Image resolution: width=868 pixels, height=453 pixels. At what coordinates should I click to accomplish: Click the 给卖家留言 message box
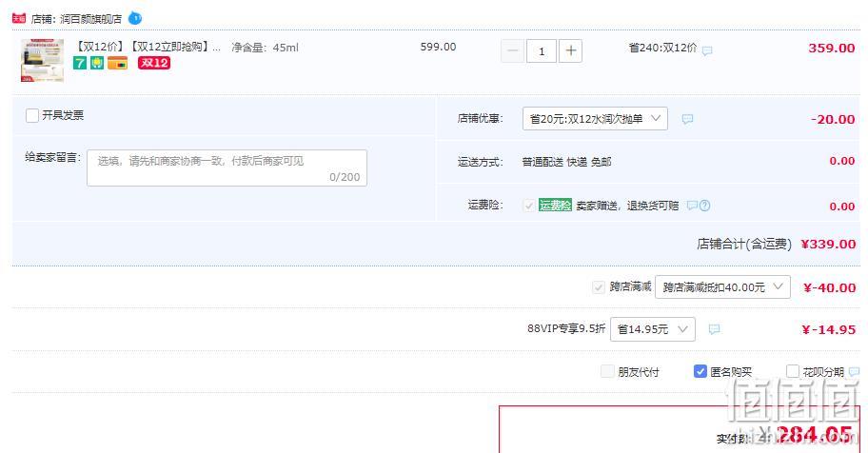(227, 167)
